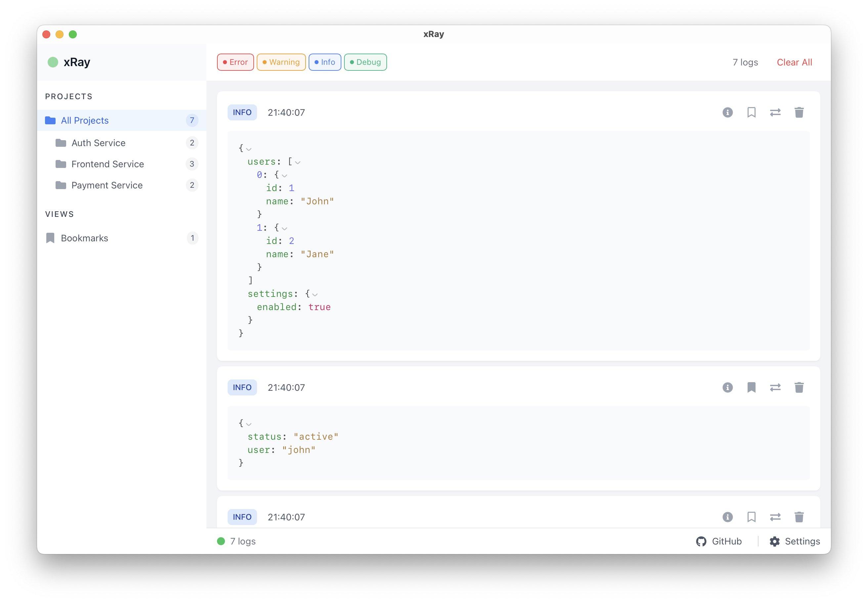Toggle the Info level filter
The width and height of the screenshot is (868, 603).
coord(325,62)
